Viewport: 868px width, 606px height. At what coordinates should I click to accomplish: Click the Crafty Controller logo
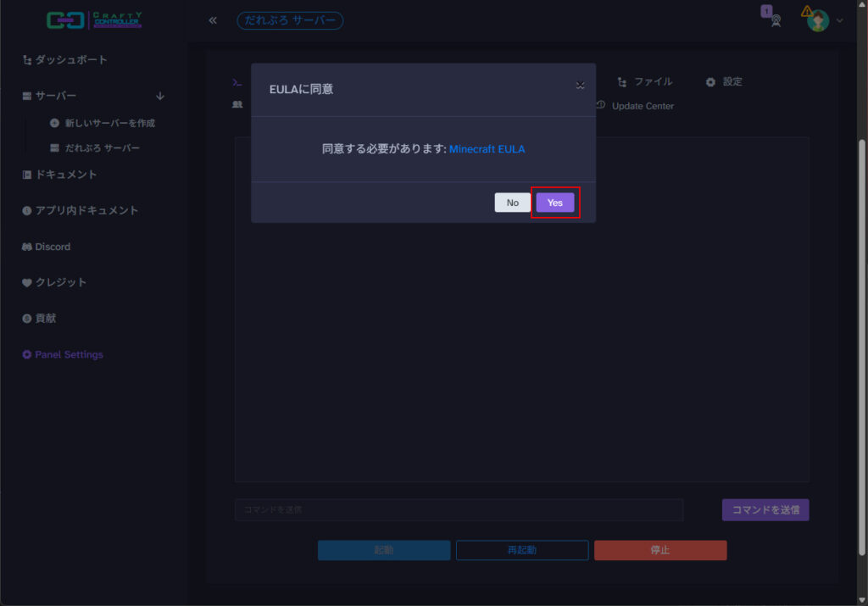click(x=94, y=20)
